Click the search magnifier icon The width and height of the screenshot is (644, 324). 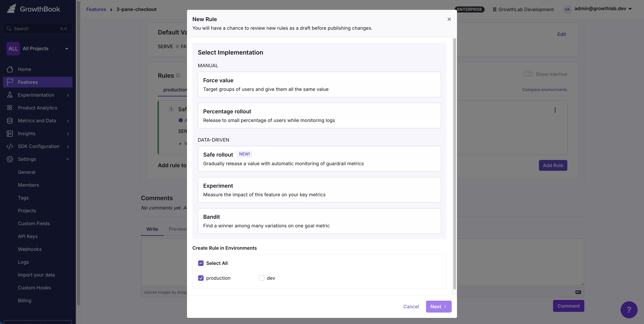(x=9, y=29)
